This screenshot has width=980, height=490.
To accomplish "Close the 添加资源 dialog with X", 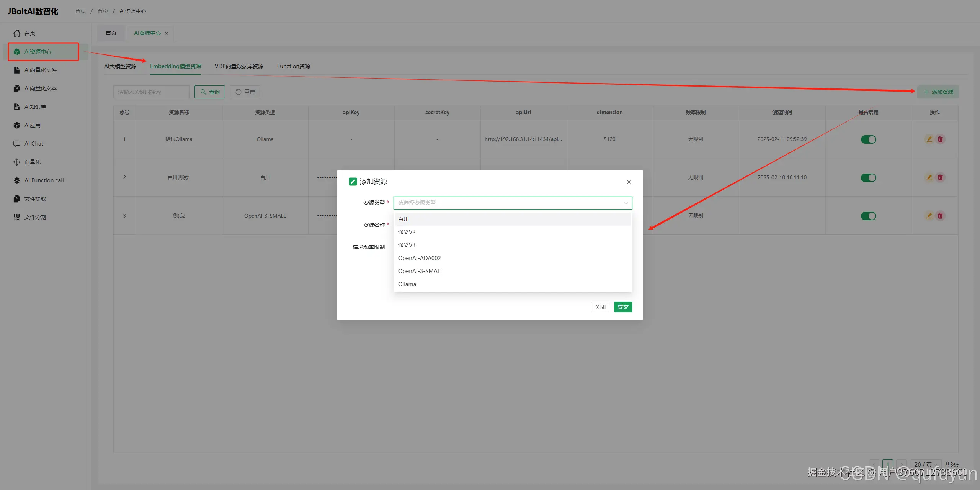I will pyautogui.click(x=629, y=182).
